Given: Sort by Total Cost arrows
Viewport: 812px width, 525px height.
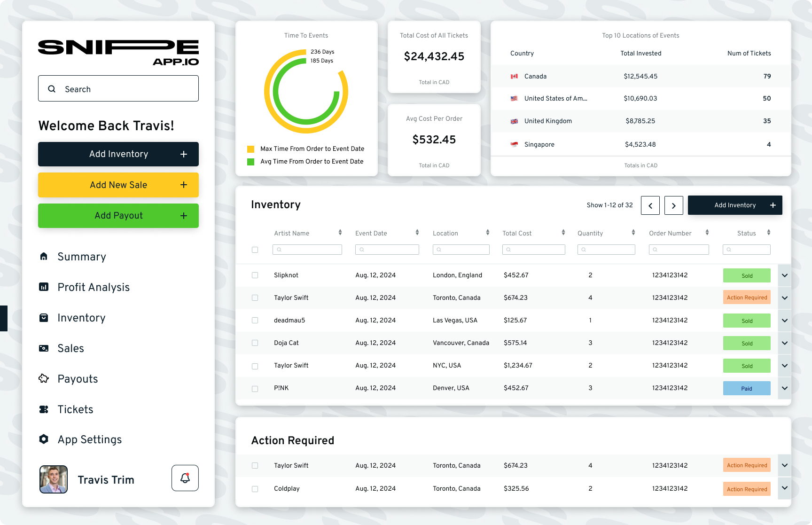Looking at the screenshot, I should [x=563, y=233].
